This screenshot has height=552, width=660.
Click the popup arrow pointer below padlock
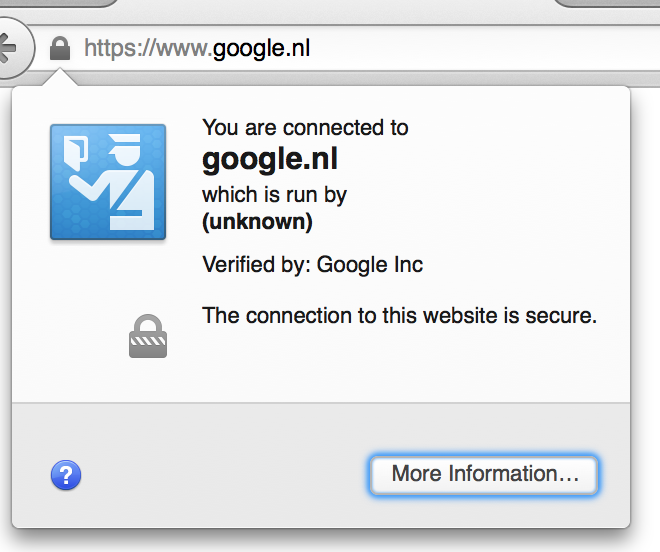pos(60,78)
